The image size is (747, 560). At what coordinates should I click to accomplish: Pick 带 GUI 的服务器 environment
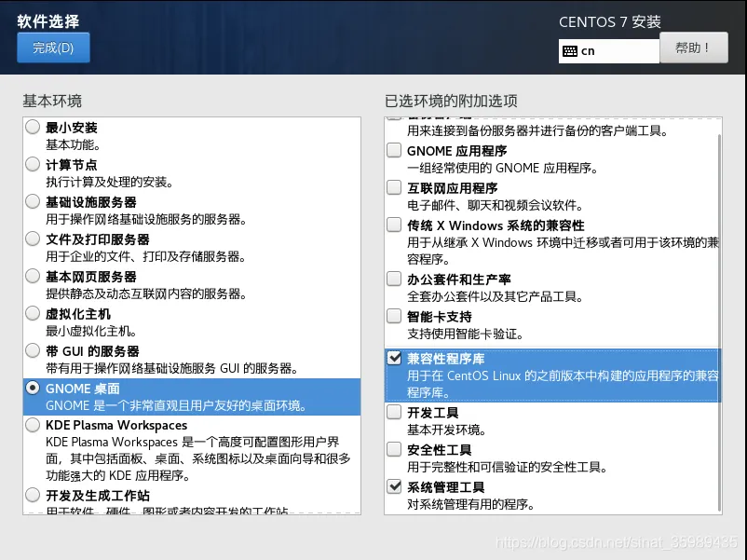coord(34,351)
